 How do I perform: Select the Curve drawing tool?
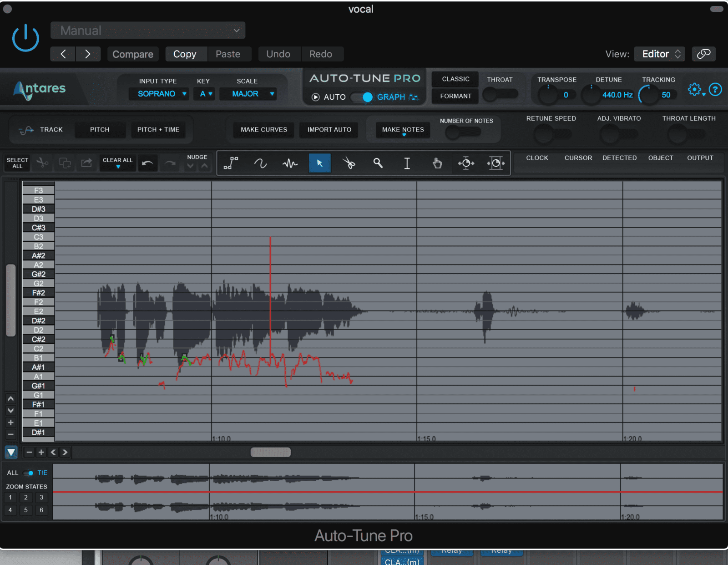click(261, 163)
